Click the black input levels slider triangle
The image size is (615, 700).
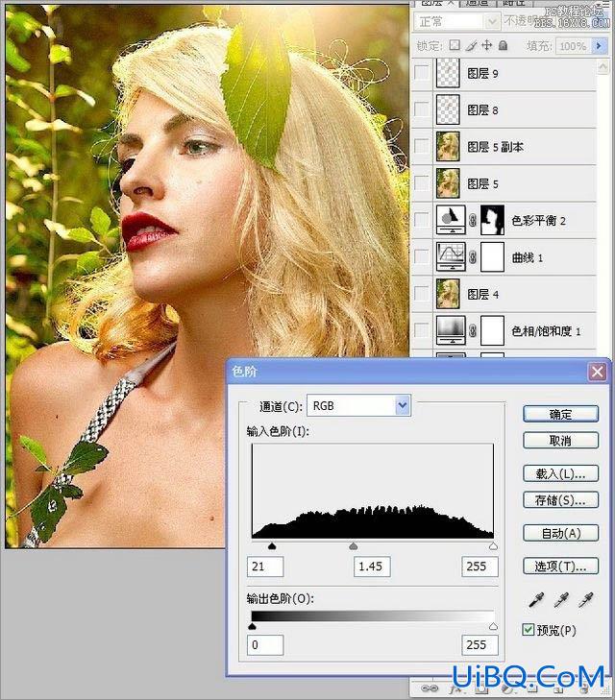point(272,546)
